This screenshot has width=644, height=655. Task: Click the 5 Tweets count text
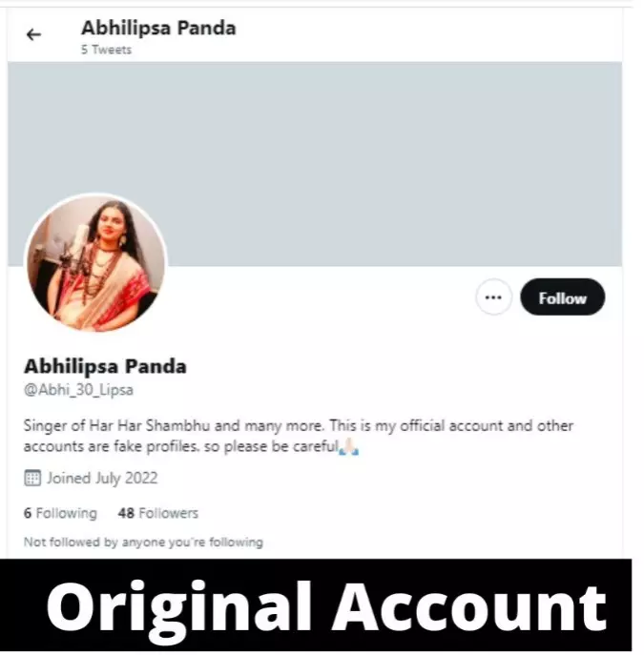106,50
